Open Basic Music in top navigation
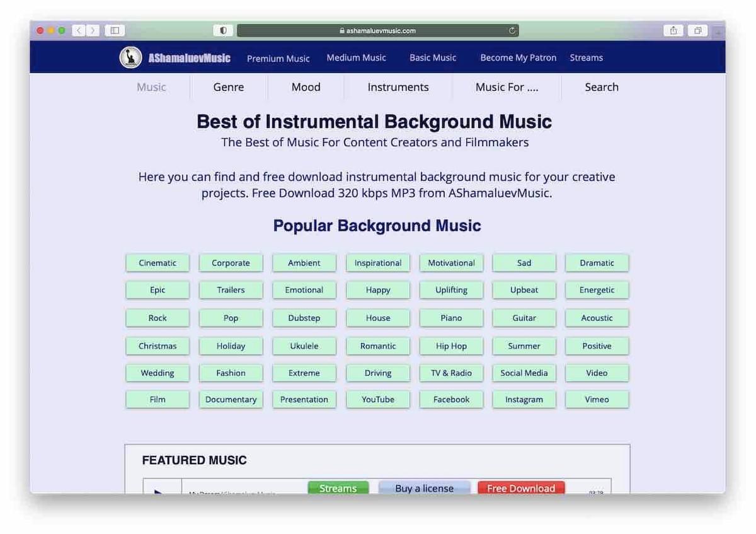The width and height of the screenshot is (756, 534). point(433,57)
